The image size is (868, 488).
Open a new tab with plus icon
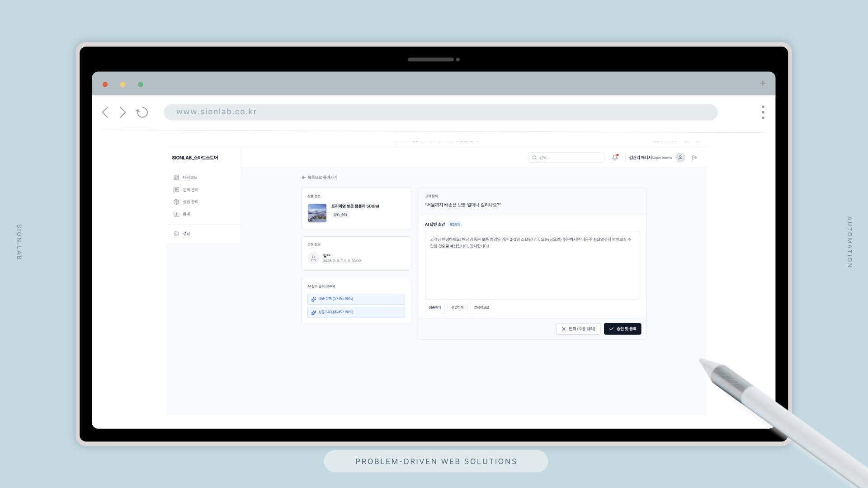(x=762, y=84)
